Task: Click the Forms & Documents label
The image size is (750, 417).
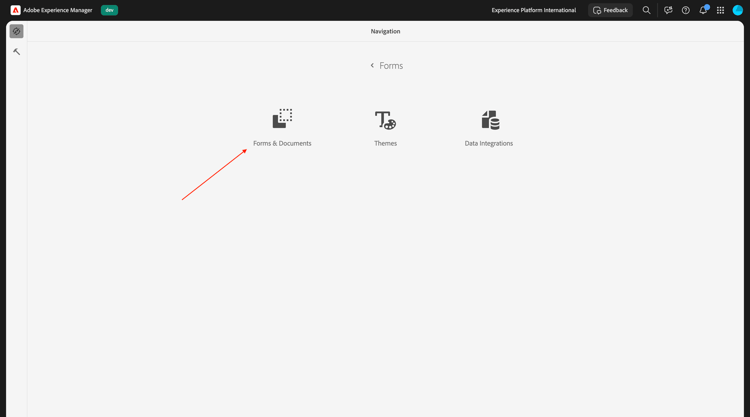Action: [x=282, y=143]
